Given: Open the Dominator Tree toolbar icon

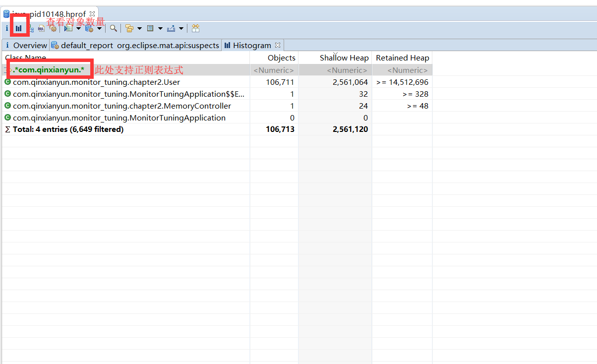Looking at the screenshot, I should click(x=31, y=28).
